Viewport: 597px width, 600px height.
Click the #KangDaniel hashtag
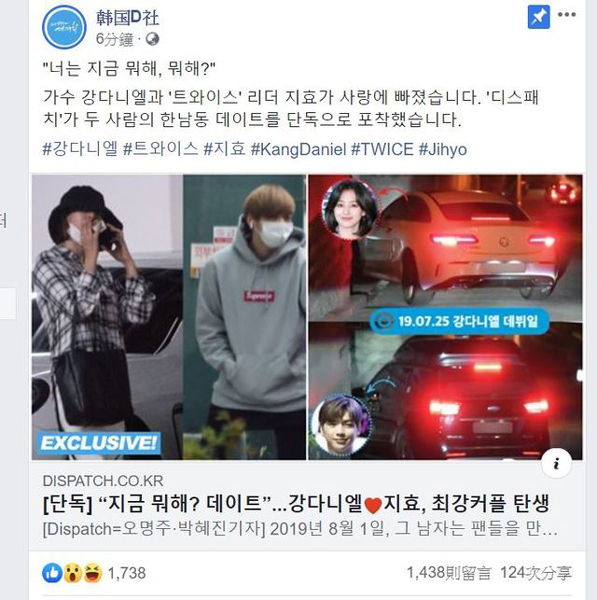(x=298, y=149)
